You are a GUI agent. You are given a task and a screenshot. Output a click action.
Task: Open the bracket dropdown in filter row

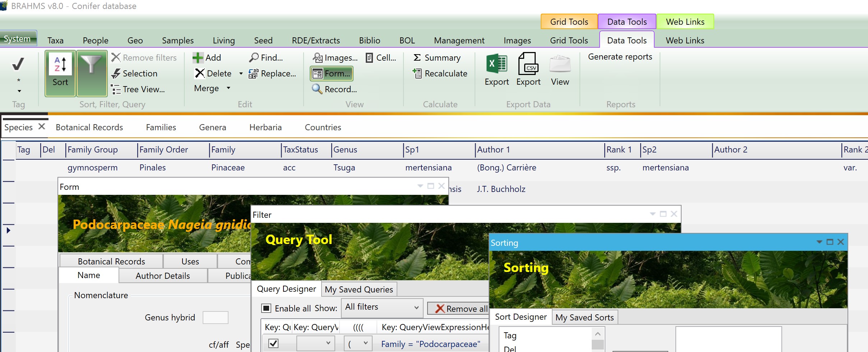pyautogui.click(x=357, y=343)
